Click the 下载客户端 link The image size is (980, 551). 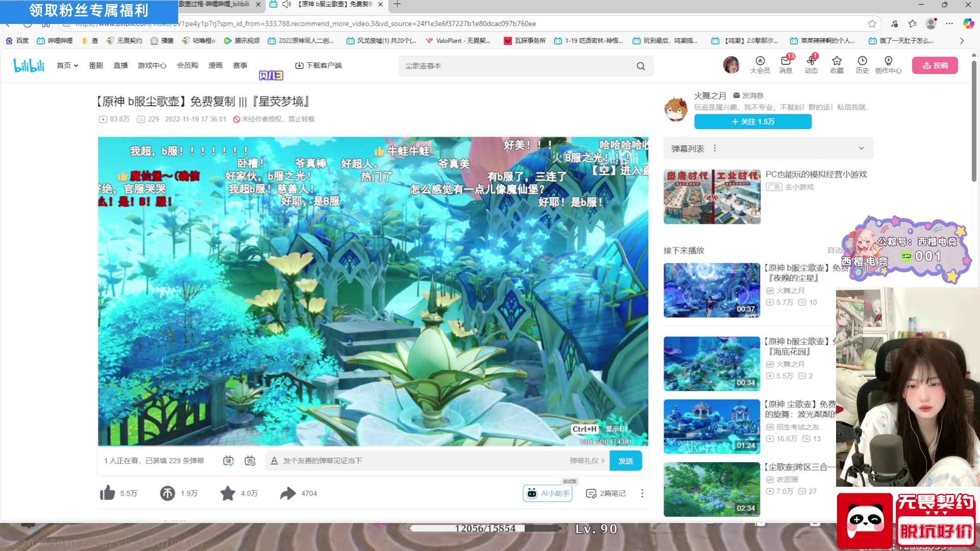318,65
